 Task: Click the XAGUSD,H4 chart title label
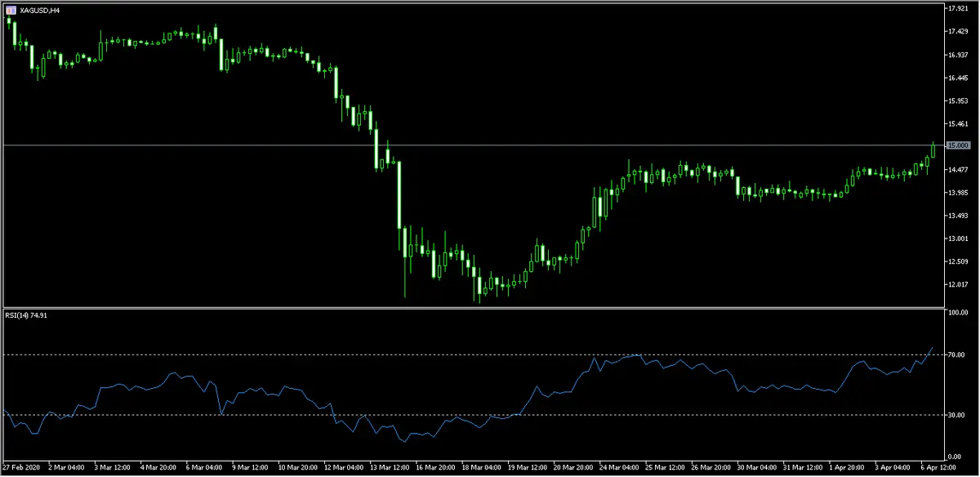tap(39, 9)
